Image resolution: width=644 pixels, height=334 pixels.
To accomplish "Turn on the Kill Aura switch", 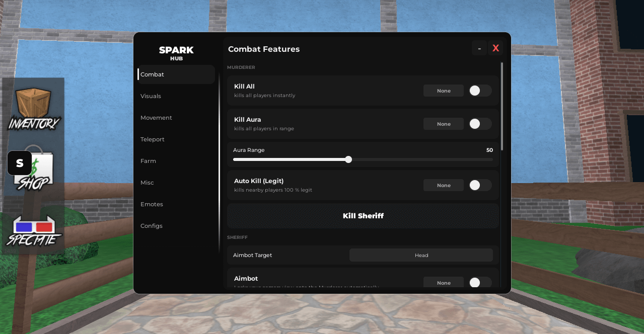I will (480, 124).
